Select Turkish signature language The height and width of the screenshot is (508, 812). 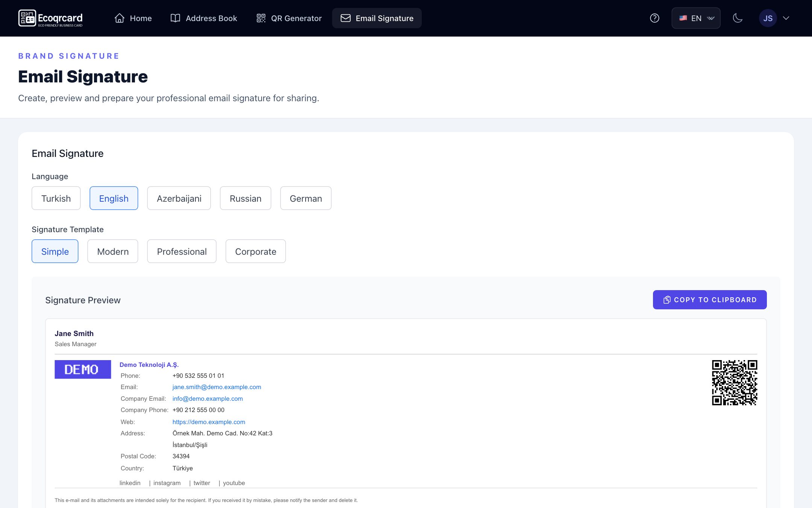(x=56, y=198)
